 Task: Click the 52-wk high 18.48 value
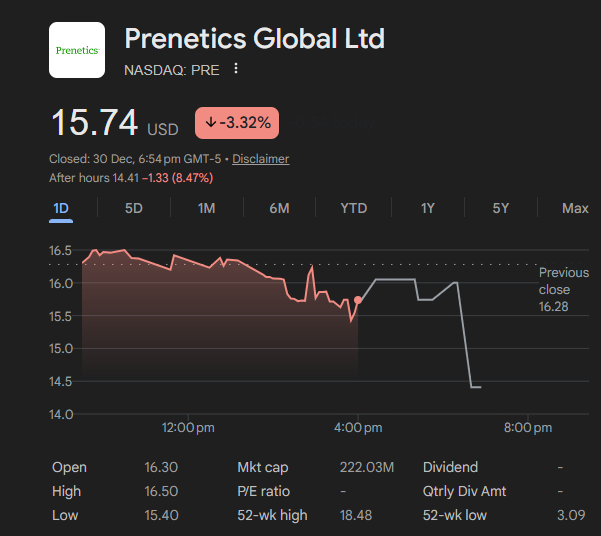(357, 515)
